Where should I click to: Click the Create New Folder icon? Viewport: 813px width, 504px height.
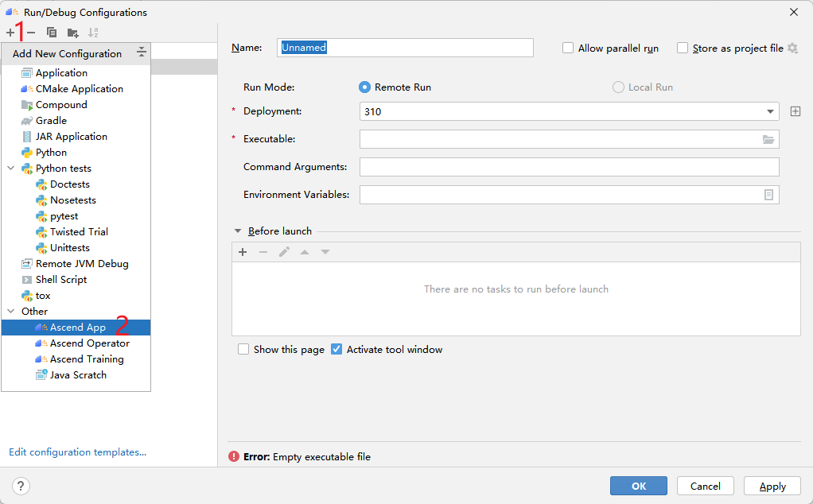(72, 33)
